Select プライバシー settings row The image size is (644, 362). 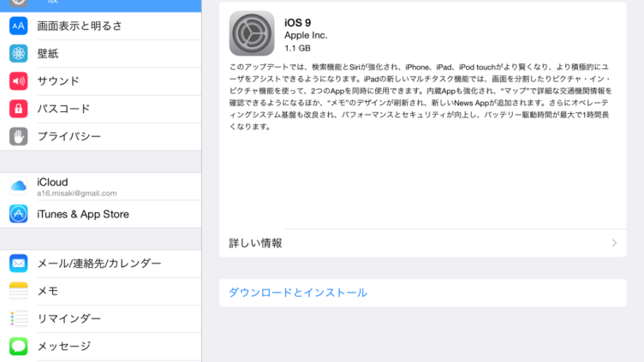tap(101, 136)
